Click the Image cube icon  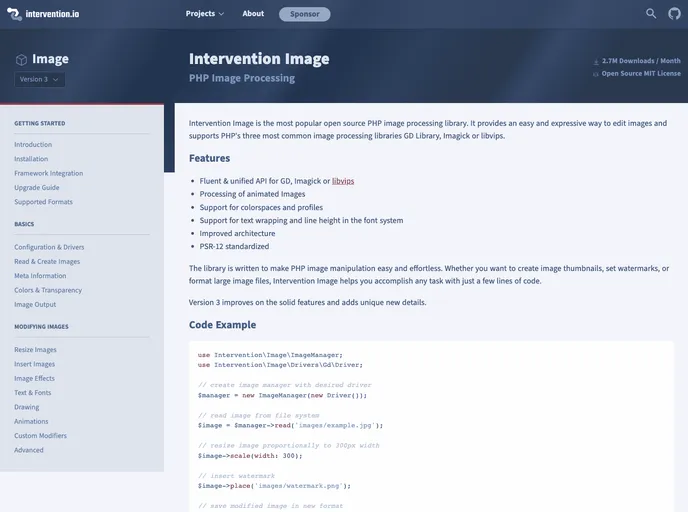(21, 60)
